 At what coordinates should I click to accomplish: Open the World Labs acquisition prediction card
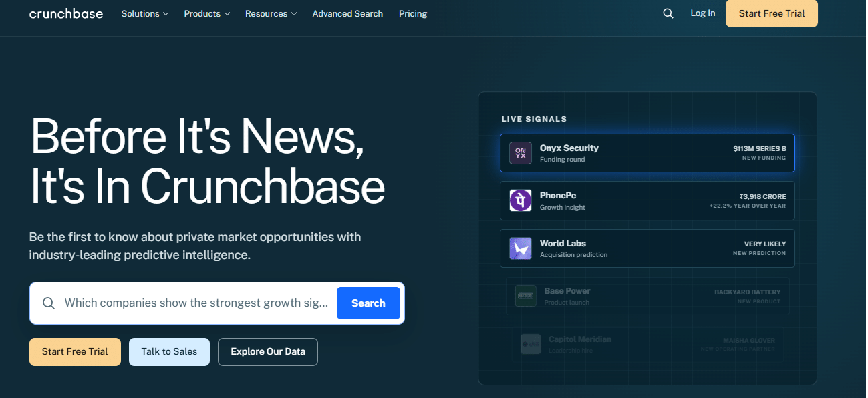point(647,248)
